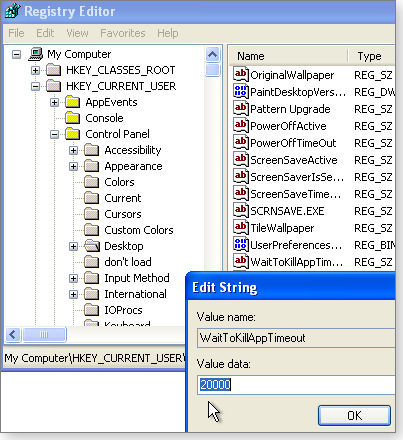Select the My Computer icon in tree
The width and height of the screenshot is (403, 440).
click(x=36, y=54)
